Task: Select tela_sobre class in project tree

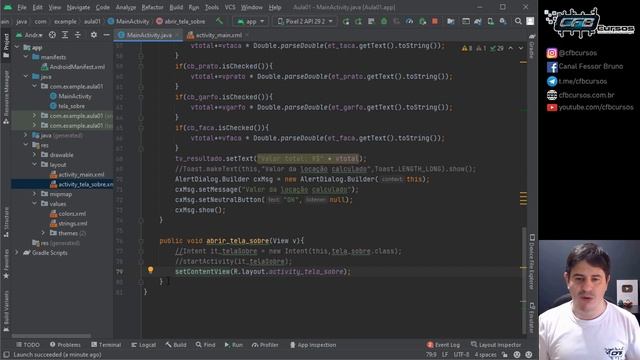Action: pos(71,106)
